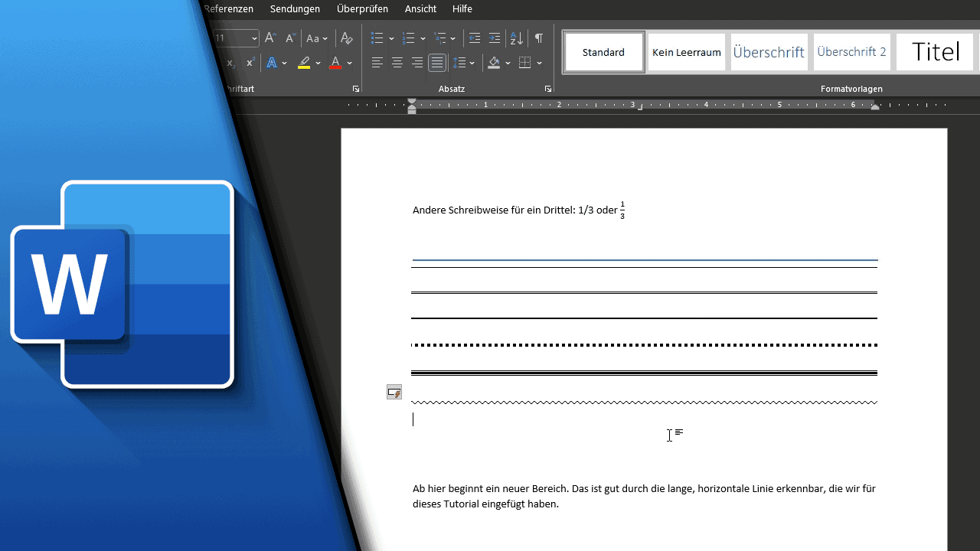Click the sort A to Z icon
This screenshot has width=980, height=551.
(517, 38)
